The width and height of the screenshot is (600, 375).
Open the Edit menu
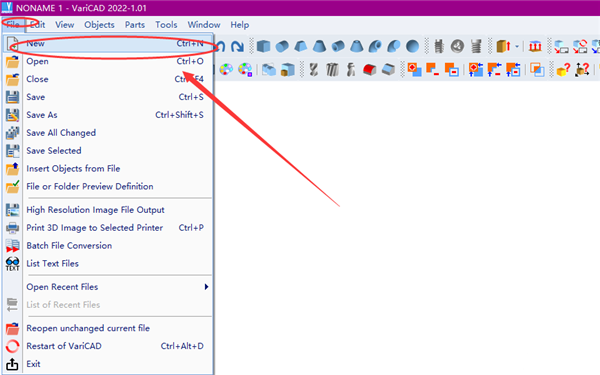(x=38, y=25)
